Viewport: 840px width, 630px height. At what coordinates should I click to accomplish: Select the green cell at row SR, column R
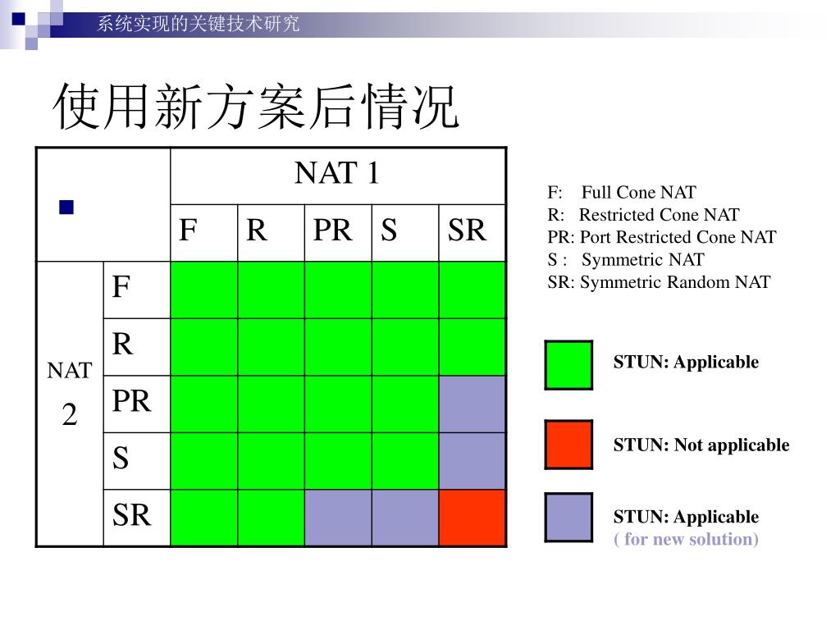(x=271, y=518)
